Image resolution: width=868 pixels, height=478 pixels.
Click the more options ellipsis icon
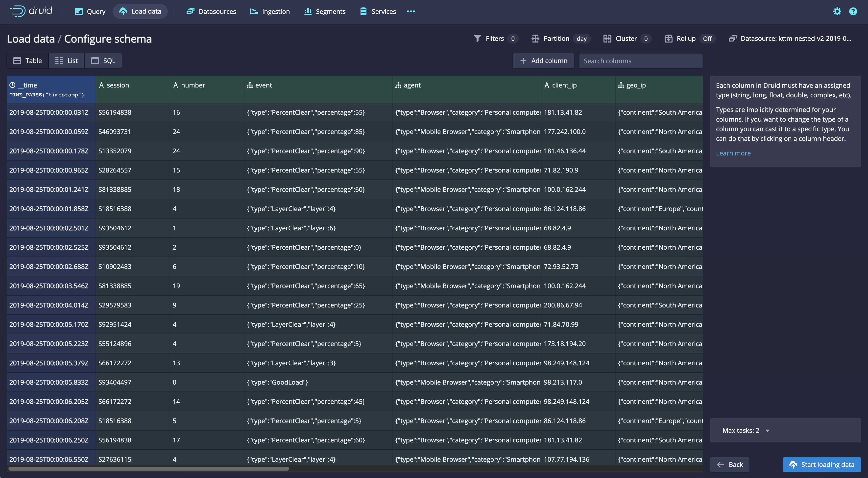(411, 11)
